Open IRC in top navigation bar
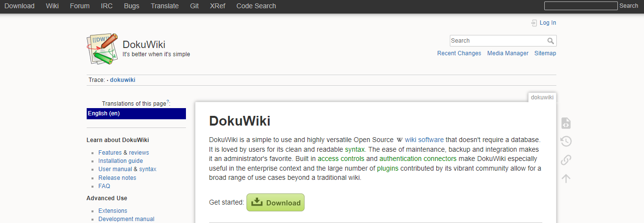Viewport: 644px width, 223px height. click(x=107, y=6)
